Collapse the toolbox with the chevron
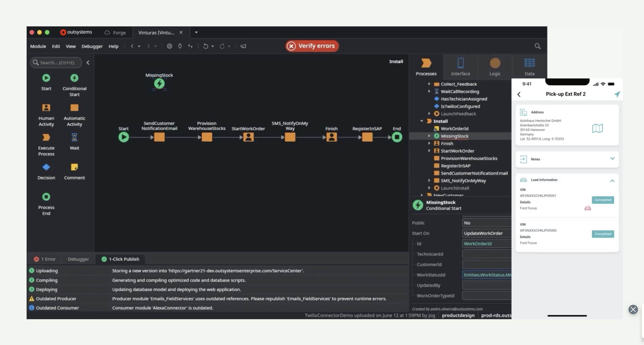This screenshot has height=345, width=644. pyautogui.click(x=88, y=63)
